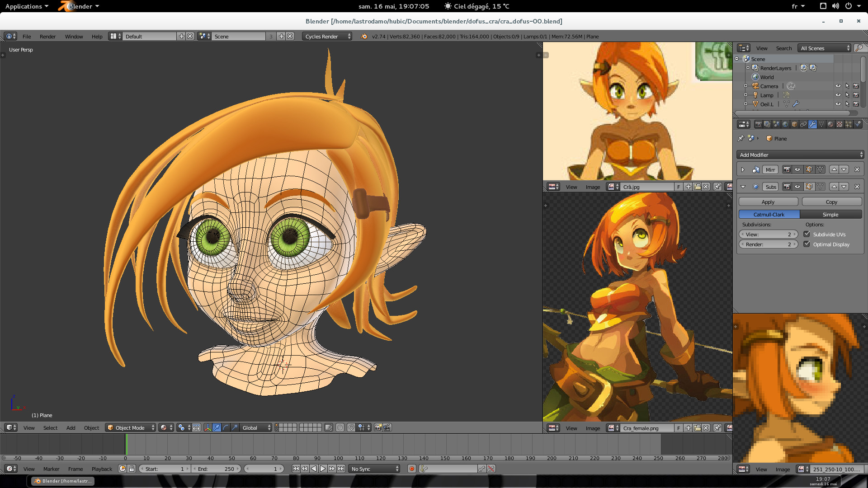This screenshot has width=868, height=488.
Task: Collapse the Subsurf modifier panel
Action: (743, 187)
